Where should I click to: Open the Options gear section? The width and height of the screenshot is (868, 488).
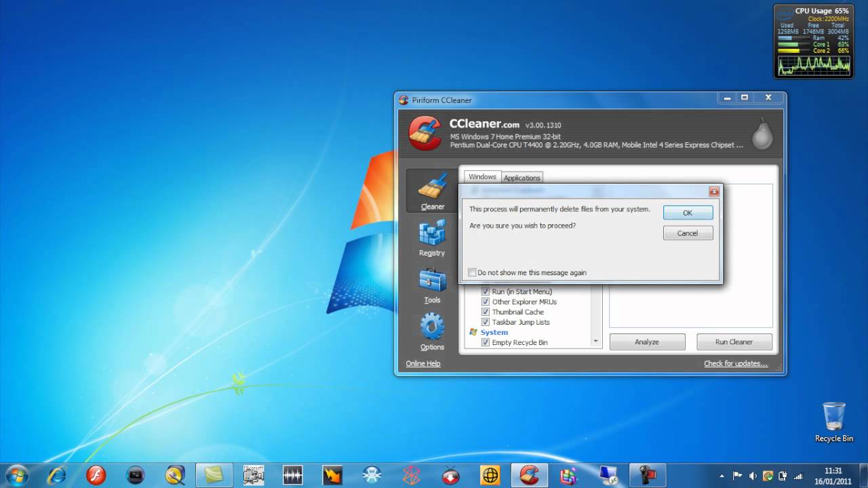(432, 331)
